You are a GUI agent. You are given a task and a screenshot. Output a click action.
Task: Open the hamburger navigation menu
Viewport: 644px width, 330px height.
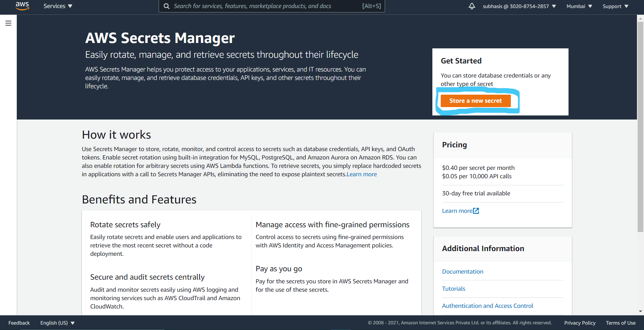[x=8, y=23]
